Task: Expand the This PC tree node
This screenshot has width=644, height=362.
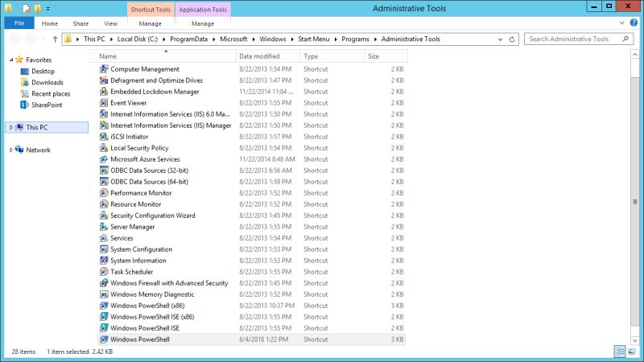Action: (x=11, y=128)
